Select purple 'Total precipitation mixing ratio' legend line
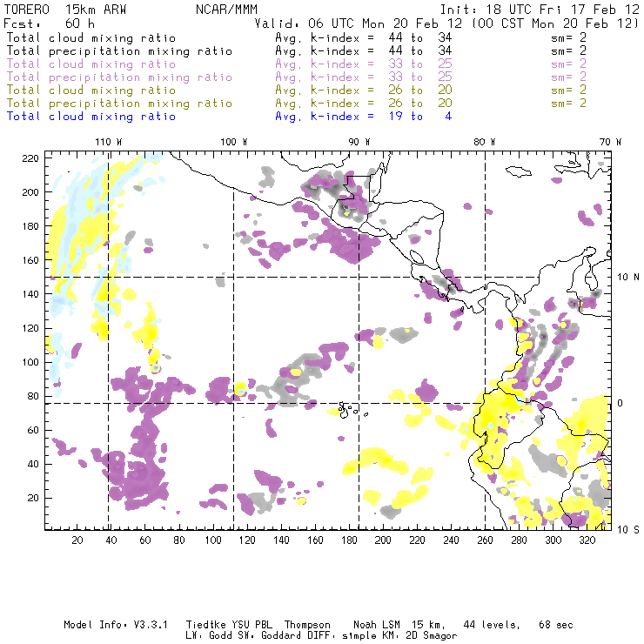The width and height of the screenshot is (644, 644). (x=119, y=77)
